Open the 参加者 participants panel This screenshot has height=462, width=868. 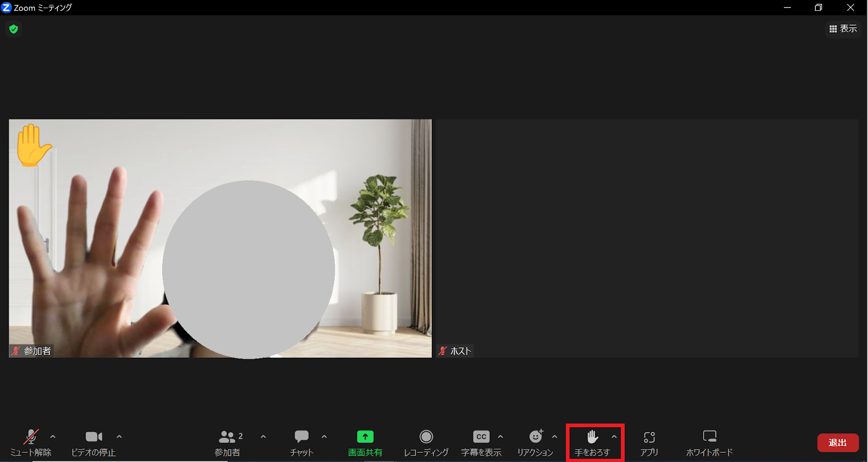(228, 443)
